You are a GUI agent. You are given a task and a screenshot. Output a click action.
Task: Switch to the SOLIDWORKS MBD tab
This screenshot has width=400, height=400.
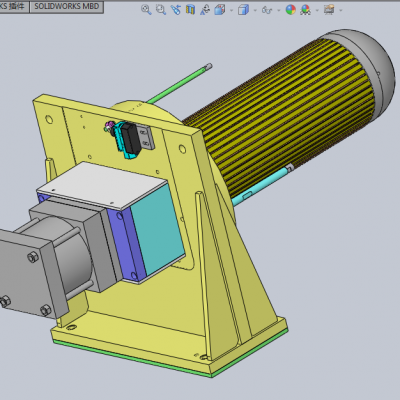tap(67, 6)
